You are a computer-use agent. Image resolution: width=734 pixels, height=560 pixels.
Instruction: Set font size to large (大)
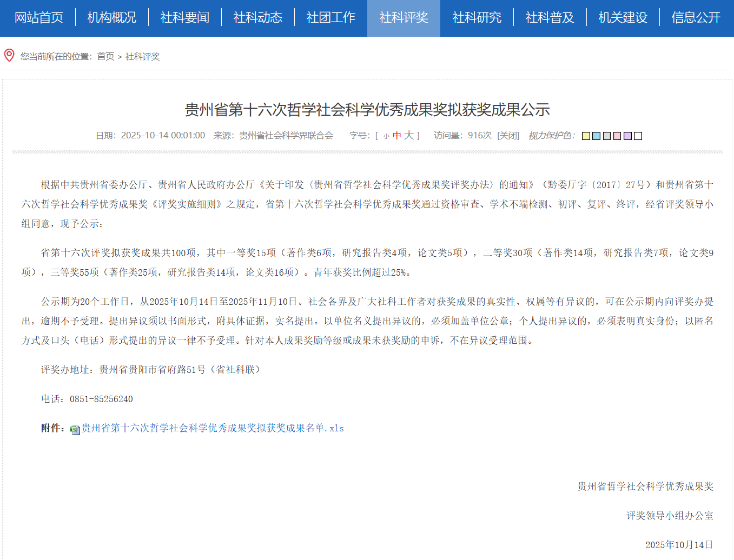coord(409,136)
